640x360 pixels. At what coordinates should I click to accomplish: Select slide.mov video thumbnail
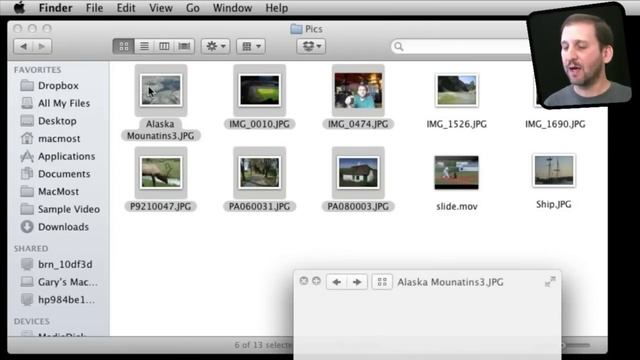456,172
